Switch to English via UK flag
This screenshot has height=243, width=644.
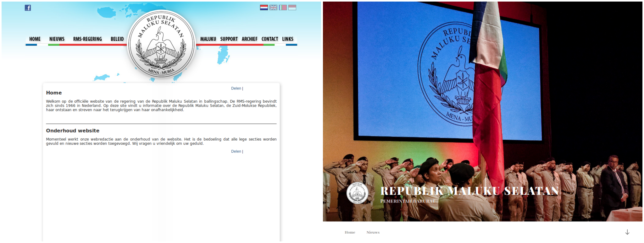pyautogui.click(x=273, y=8)
